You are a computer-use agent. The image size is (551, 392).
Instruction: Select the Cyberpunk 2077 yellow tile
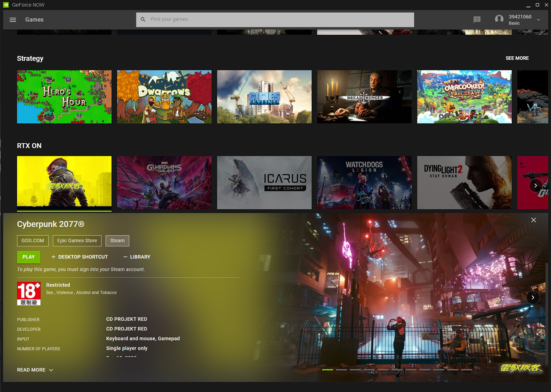click(64, 182)
